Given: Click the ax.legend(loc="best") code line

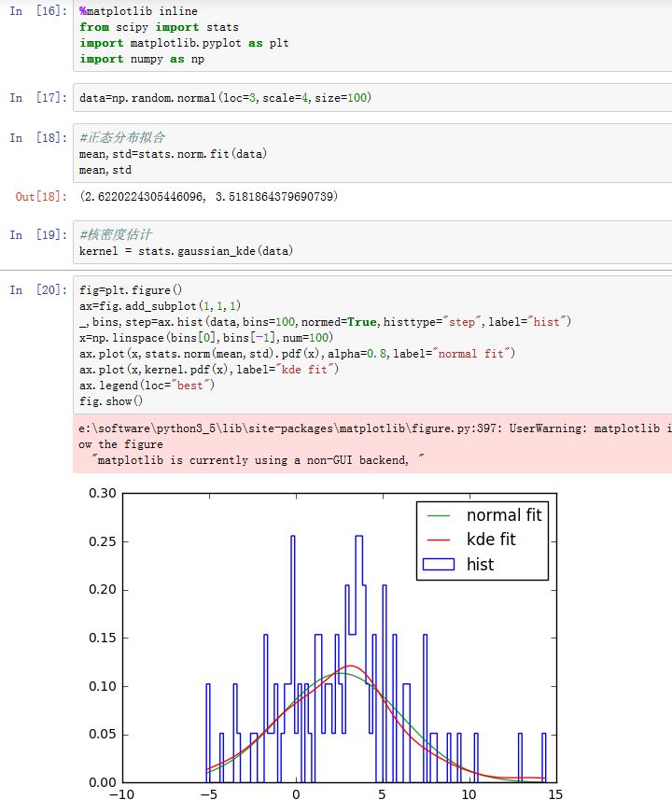Looking at the screenshot, I should point(147,385).
